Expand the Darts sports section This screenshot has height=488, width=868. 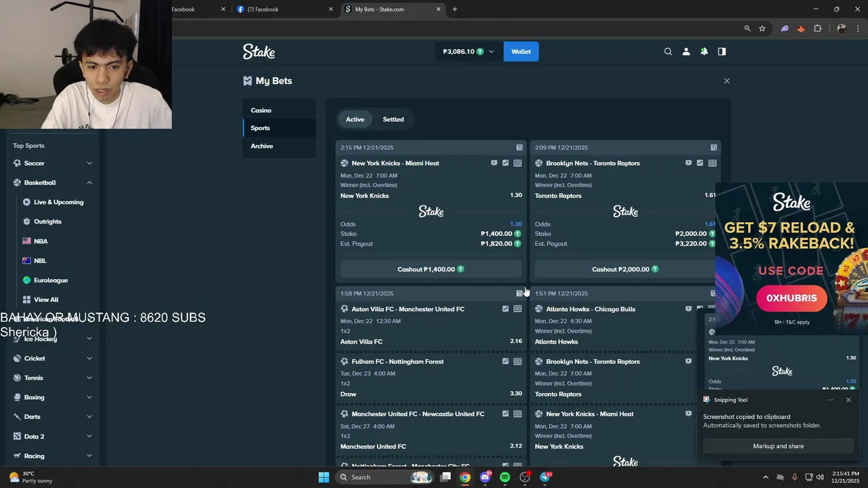pos(90,417)
